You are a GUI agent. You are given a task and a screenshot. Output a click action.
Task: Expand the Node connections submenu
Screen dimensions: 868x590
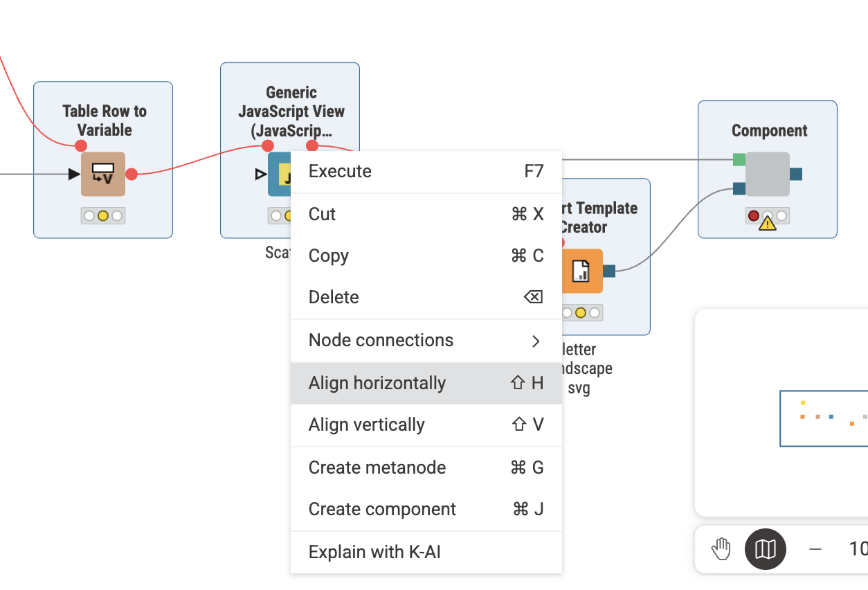pos(426,341)
